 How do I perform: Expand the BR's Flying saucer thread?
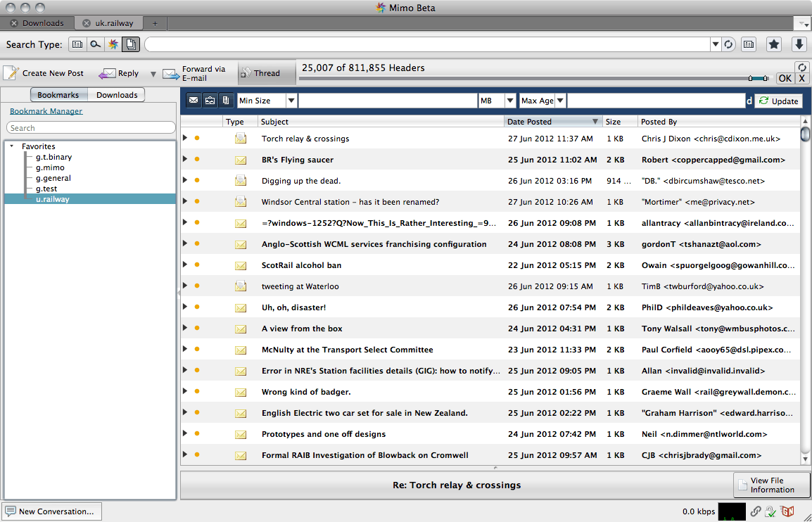[x=185, y=159]
